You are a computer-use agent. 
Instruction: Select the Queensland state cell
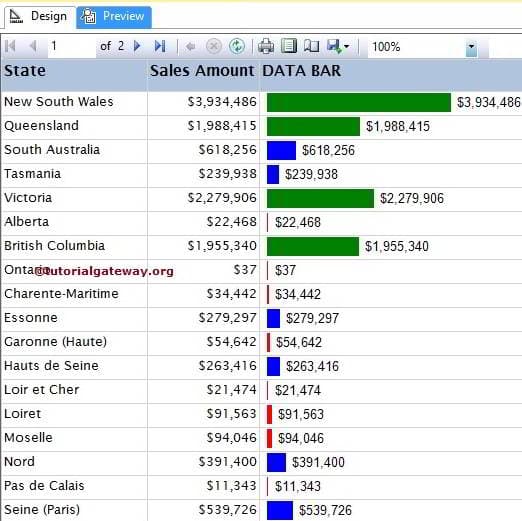coord(74,128)
